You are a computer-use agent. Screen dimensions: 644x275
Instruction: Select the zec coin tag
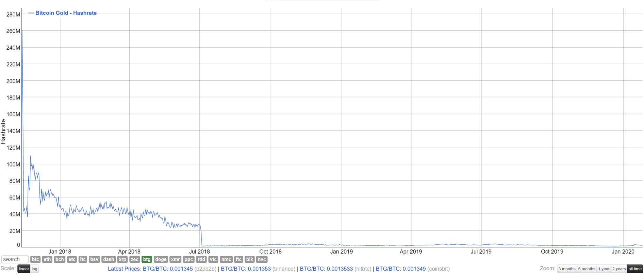(135, 259)
